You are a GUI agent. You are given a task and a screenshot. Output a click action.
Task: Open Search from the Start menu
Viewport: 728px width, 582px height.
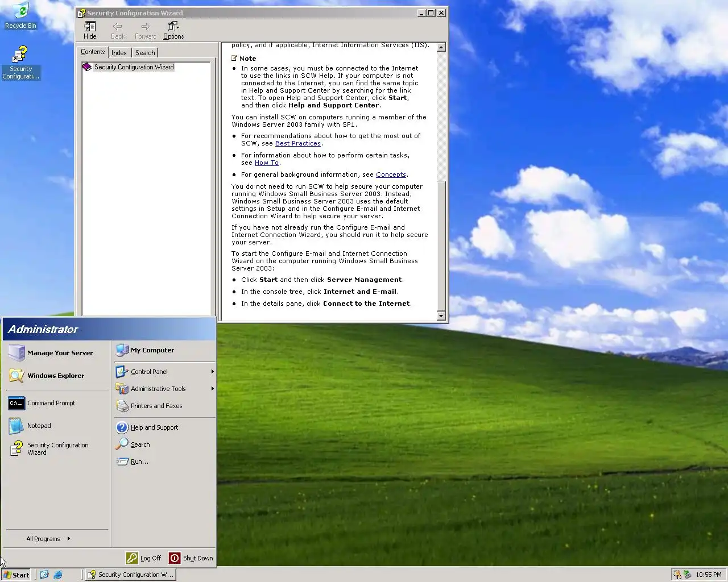(164, 444)
